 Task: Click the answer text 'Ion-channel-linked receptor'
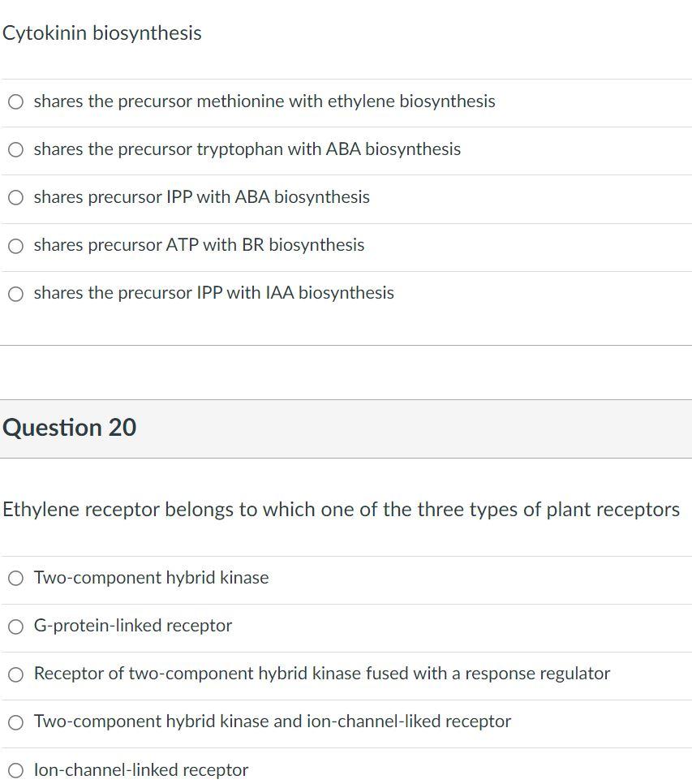[140, 769]
